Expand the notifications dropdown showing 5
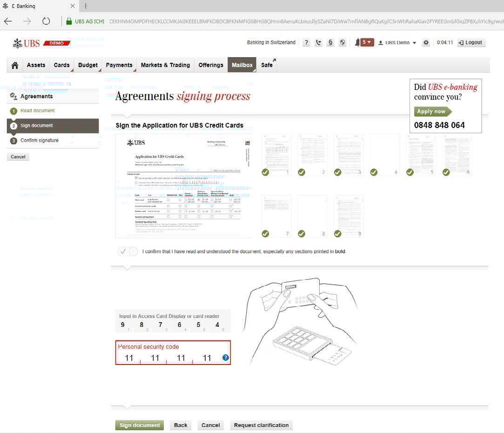 (367, 42)
